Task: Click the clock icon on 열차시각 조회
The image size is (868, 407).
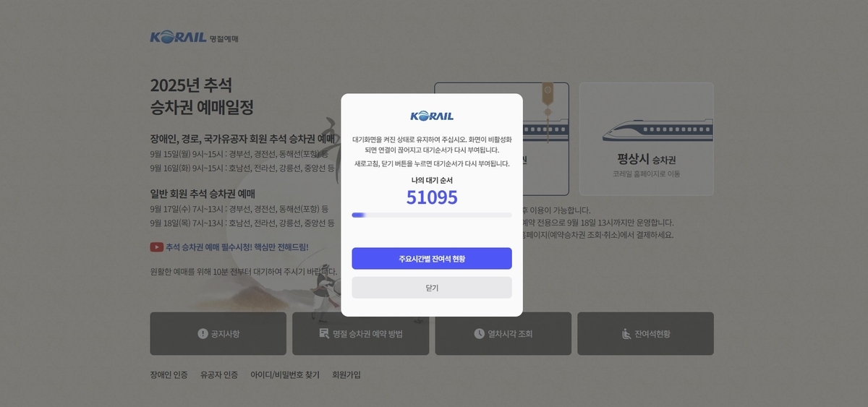Action: click(480, 333)
